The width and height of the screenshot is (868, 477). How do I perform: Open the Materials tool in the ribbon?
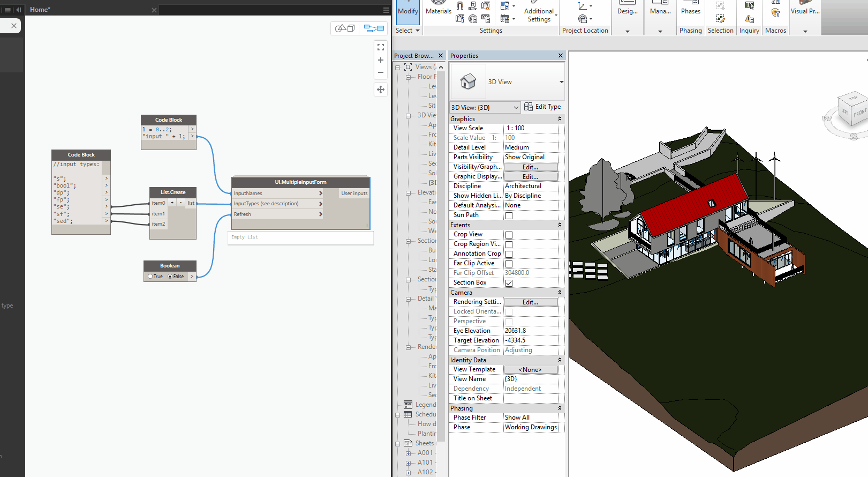pos(438,11)
